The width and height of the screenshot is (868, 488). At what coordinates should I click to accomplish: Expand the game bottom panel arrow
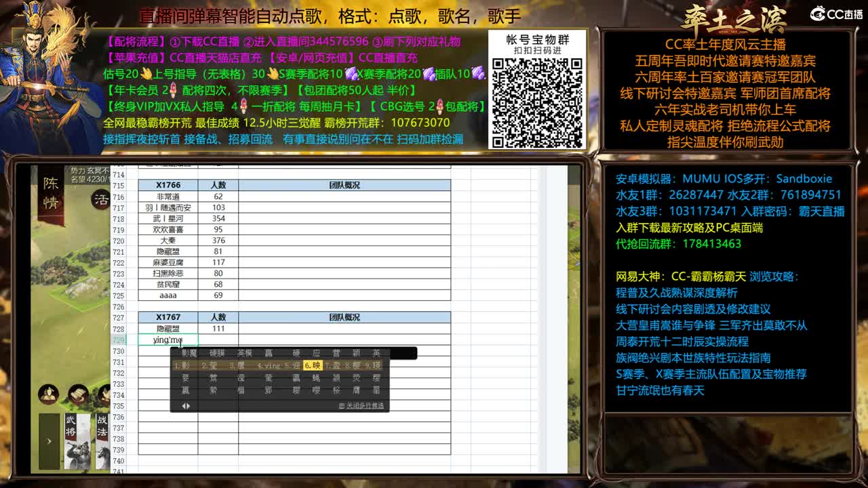click(49, 441)
